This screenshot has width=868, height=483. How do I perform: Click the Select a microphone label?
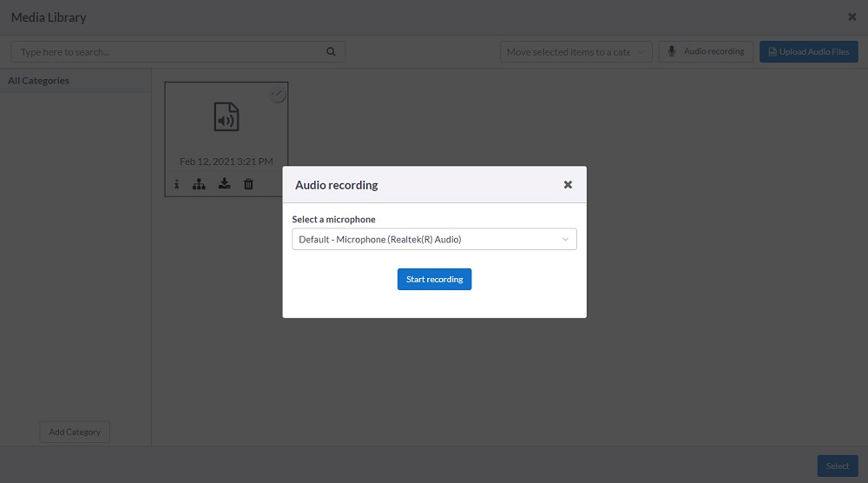point(334,219)
